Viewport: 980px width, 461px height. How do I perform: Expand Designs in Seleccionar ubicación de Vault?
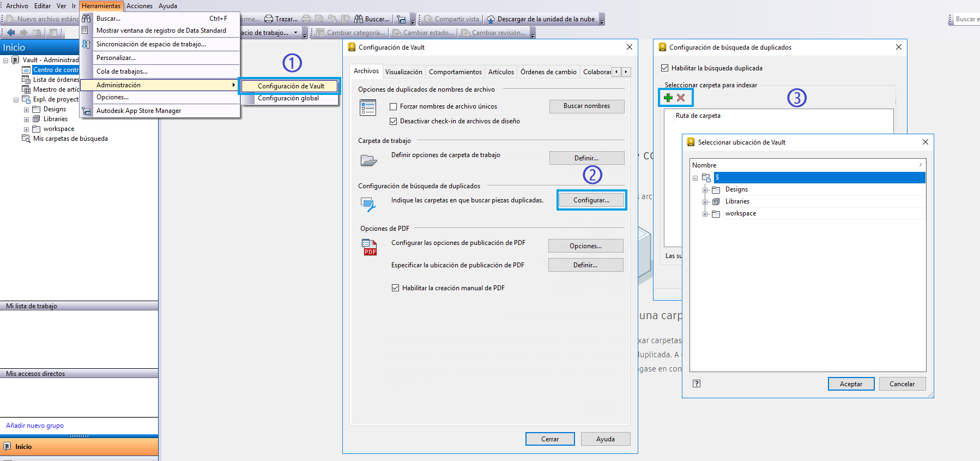tap(705, 190)
